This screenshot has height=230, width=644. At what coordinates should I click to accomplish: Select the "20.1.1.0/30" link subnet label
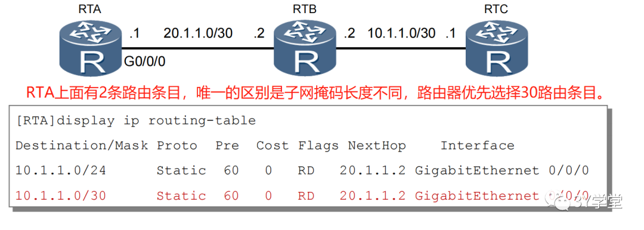tap(198, 33)
